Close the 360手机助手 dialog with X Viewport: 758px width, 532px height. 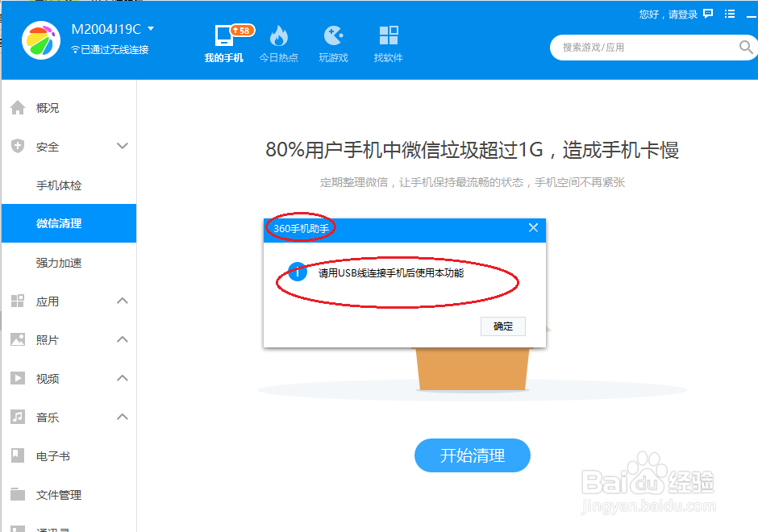(533, 227)
